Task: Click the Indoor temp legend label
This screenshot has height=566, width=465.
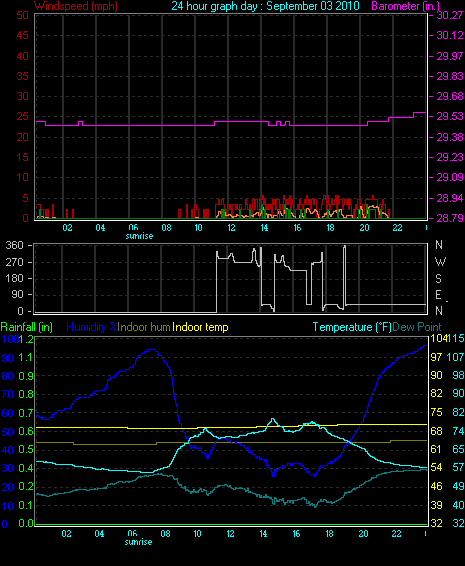Action: click(x=200, y=327)
